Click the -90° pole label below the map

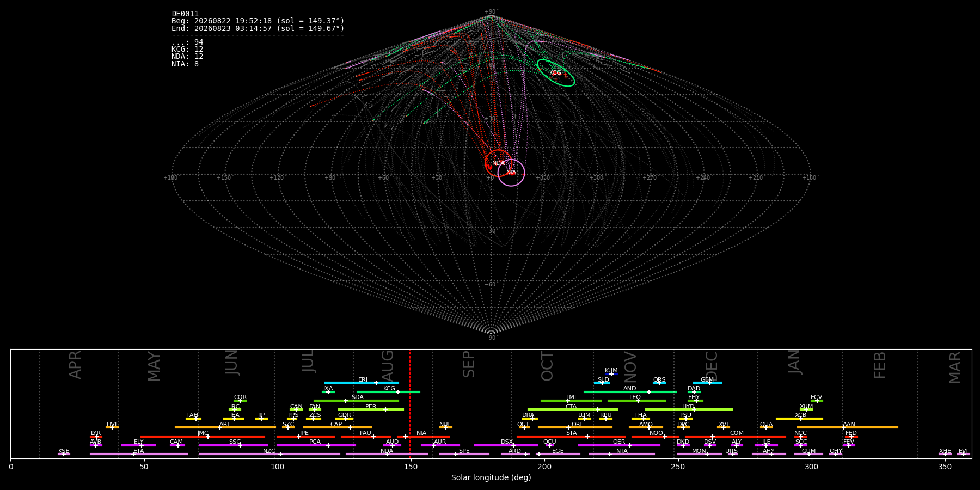491,338
